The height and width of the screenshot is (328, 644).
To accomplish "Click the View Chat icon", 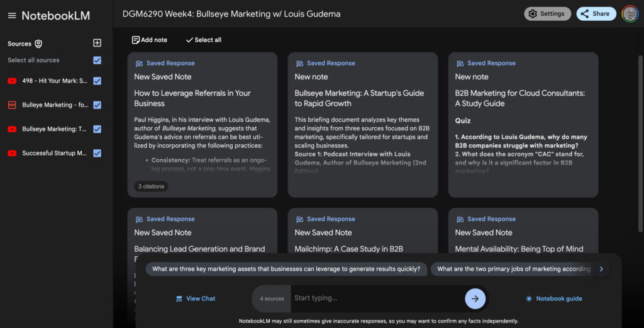I will (x=179, y=299).
